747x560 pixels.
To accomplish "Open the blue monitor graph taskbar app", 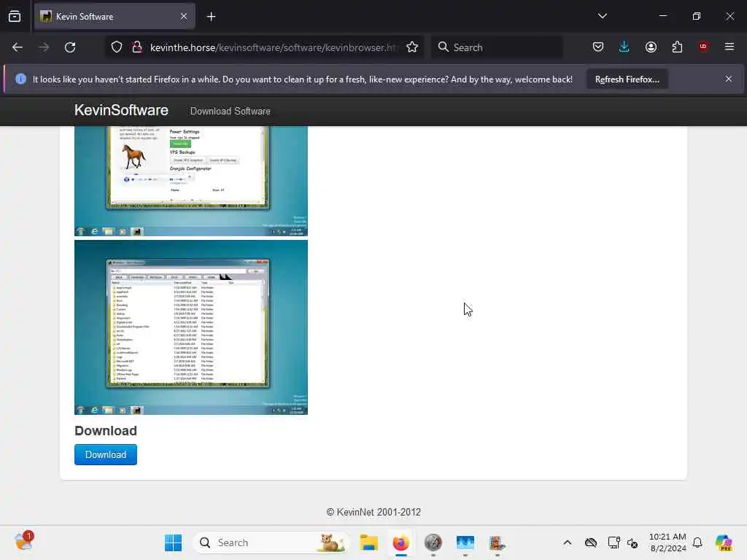I will 465,542.
